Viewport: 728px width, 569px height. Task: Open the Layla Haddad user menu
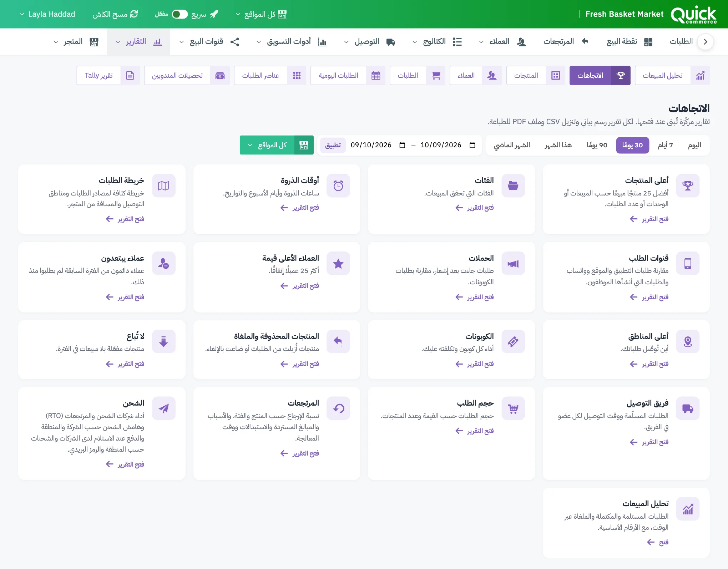(x=47, y=14)
